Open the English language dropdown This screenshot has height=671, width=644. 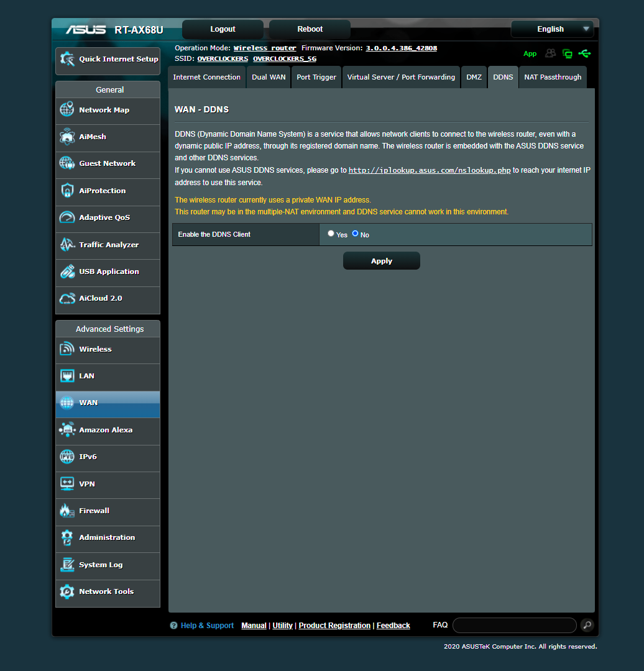553,29
